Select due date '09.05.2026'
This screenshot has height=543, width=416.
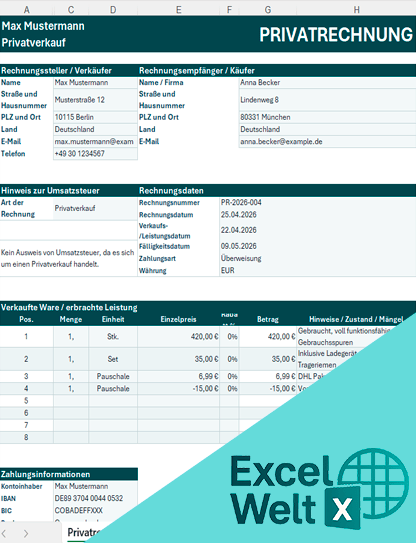(318, 246)
